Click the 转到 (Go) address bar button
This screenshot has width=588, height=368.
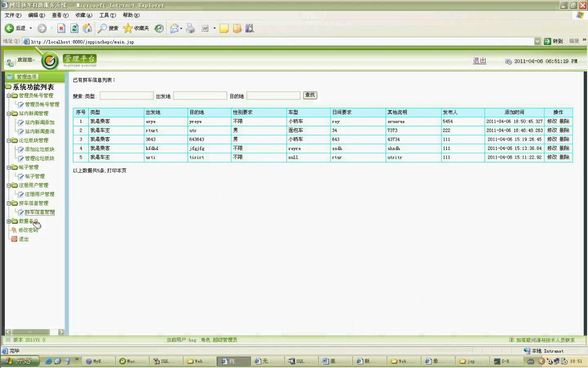pyautogui.click(x=554, y=42)
